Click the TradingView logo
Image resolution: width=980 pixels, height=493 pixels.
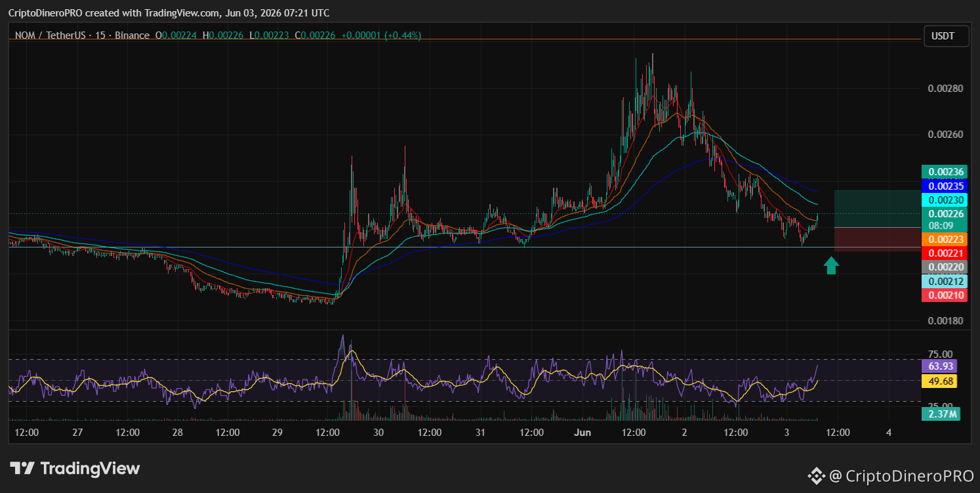(75, 469)
